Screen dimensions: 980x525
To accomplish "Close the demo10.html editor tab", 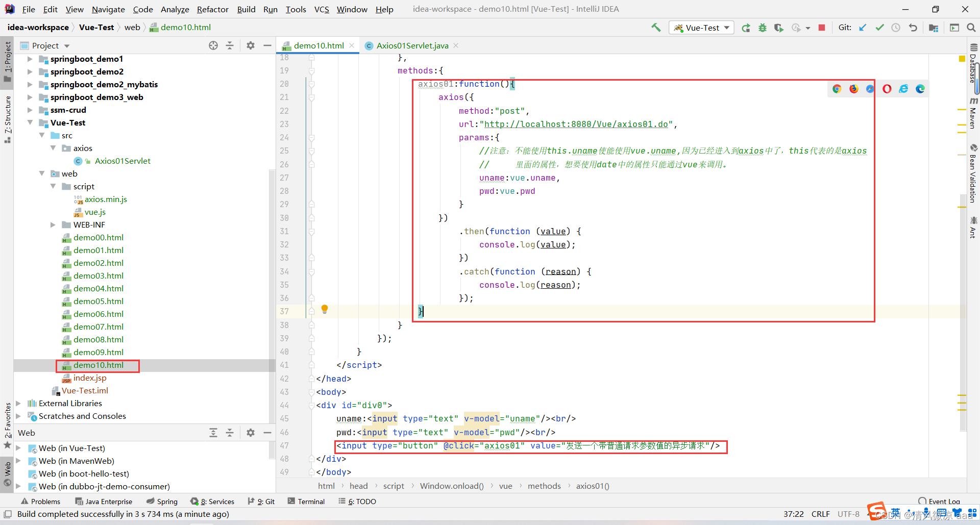I will coord(352,45).
